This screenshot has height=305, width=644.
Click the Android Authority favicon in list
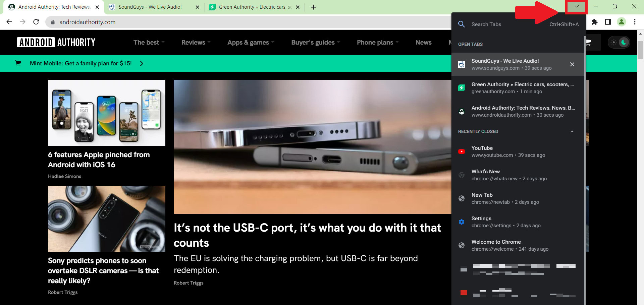462,111
